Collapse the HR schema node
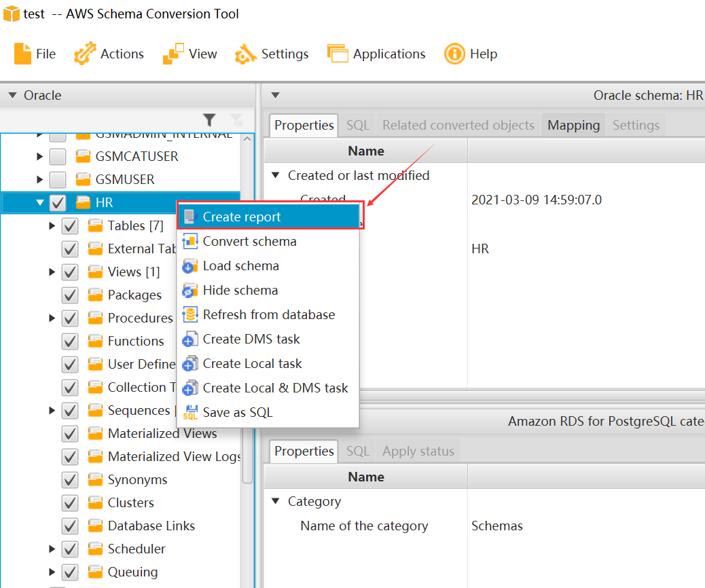The image size is (705, 588). [40, 202]
